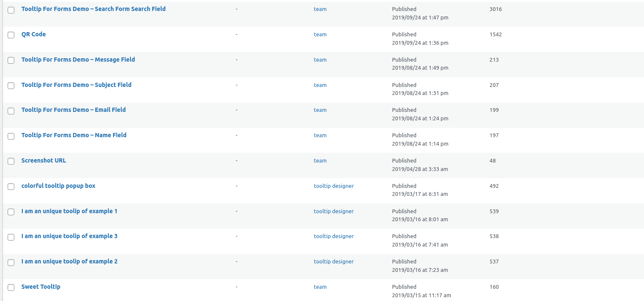Click the Screenshot URL title link

tap(43, 160)
